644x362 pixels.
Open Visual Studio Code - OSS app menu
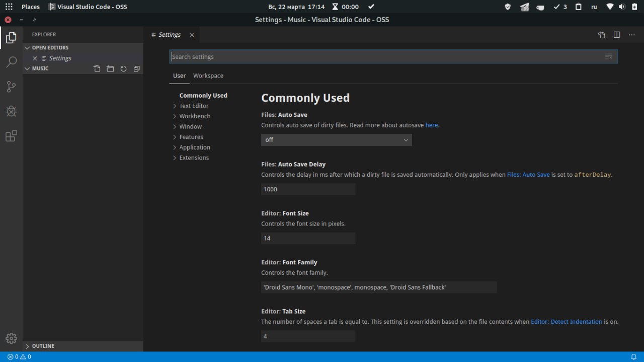[88, 7]
